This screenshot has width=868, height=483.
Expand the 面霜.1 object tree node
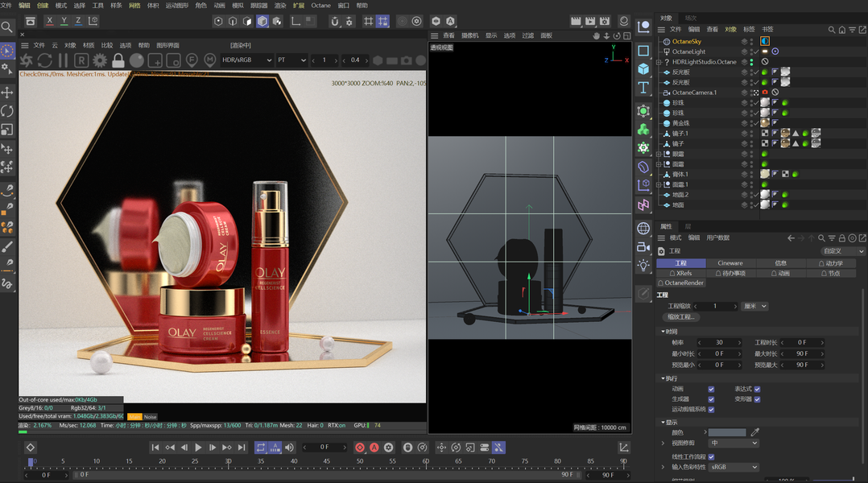tap(659, 185)
